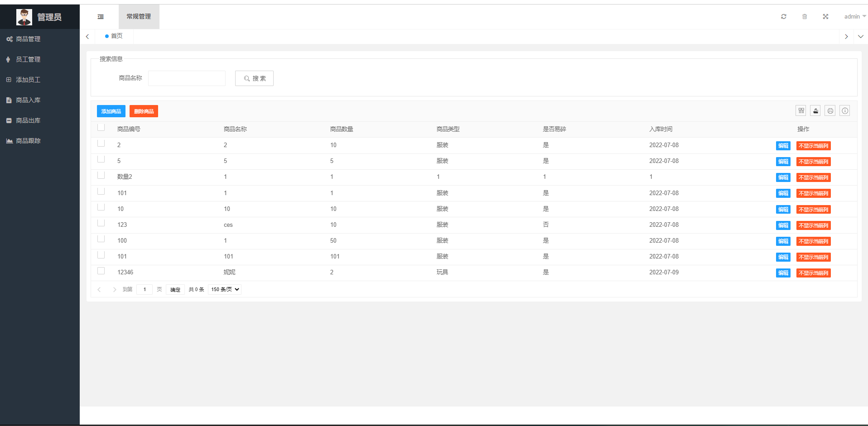The width and height of the screenshot is (868, 426).
Task: Open 添加员工 in the sidebar
Action: [40, 80]
